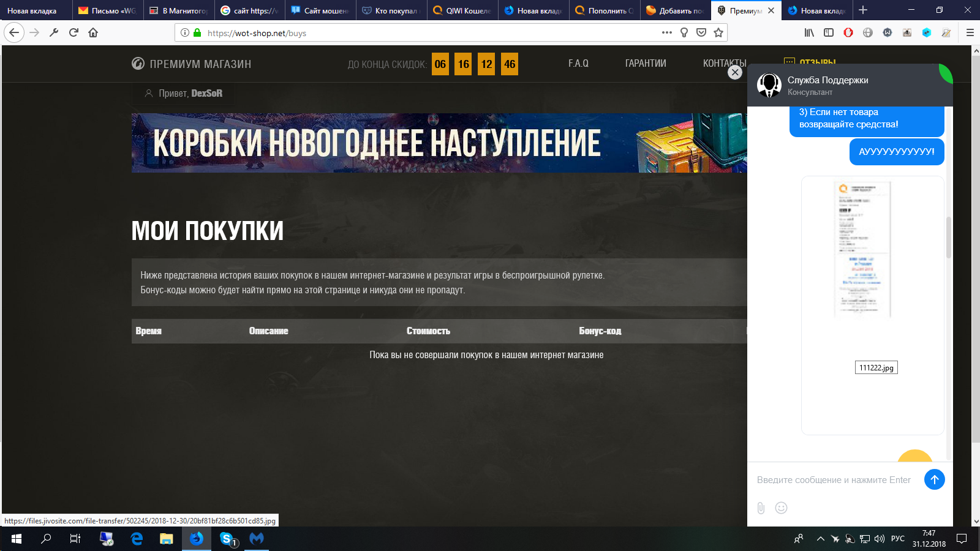Open the pencil note extension icon

946,32
